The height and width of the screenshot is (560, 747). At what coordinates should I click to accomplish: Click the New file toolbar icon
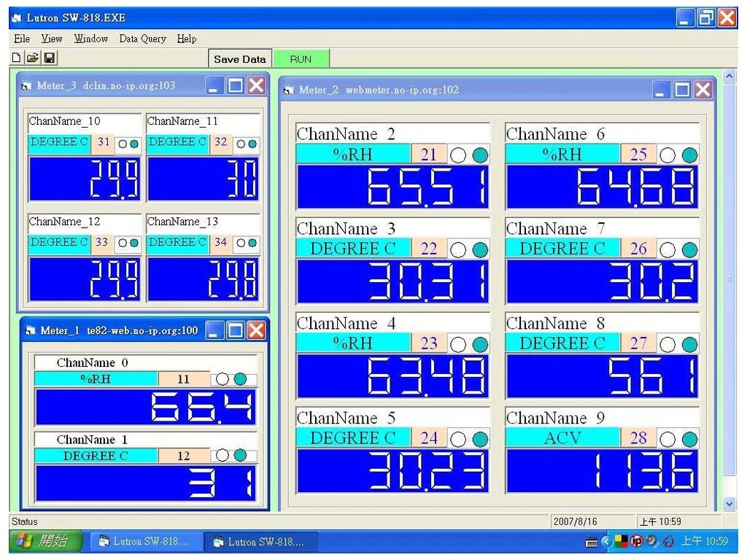click(x=16, y=58)
